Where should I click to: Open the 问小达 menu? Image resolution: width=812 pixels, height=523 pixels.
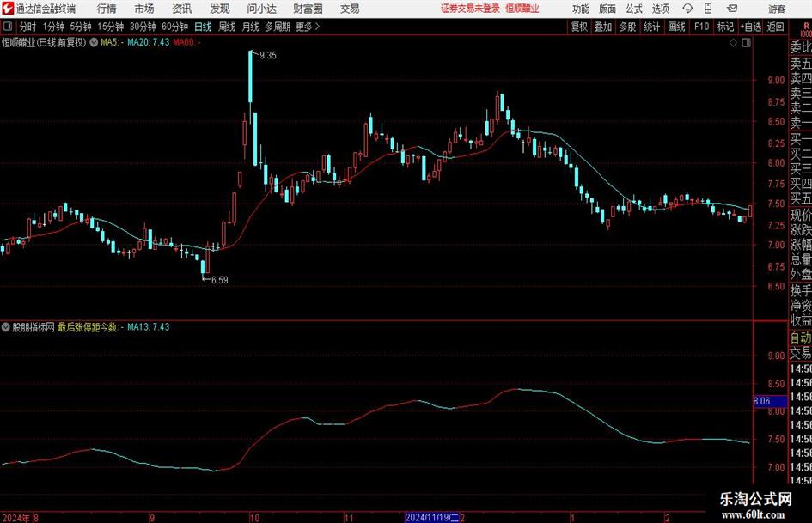click(x=261, y=9)
